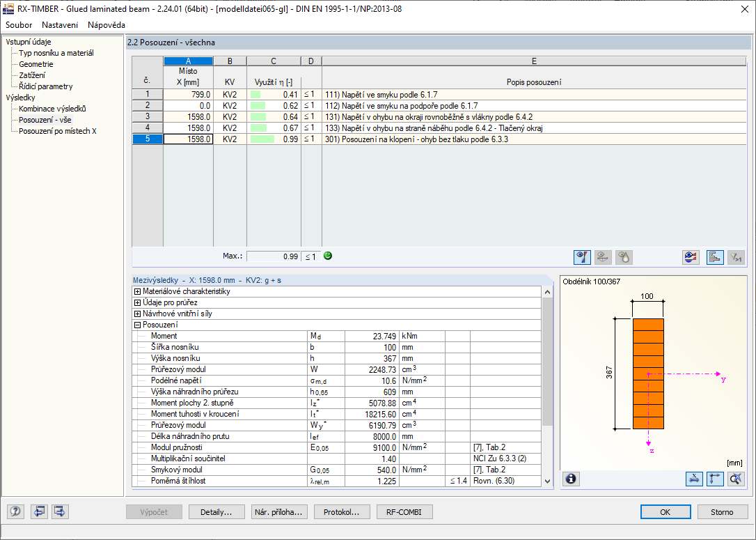Click the Max. value field 0.99
The width and height of the screenshot is (756, 540).
pos(274,256)
